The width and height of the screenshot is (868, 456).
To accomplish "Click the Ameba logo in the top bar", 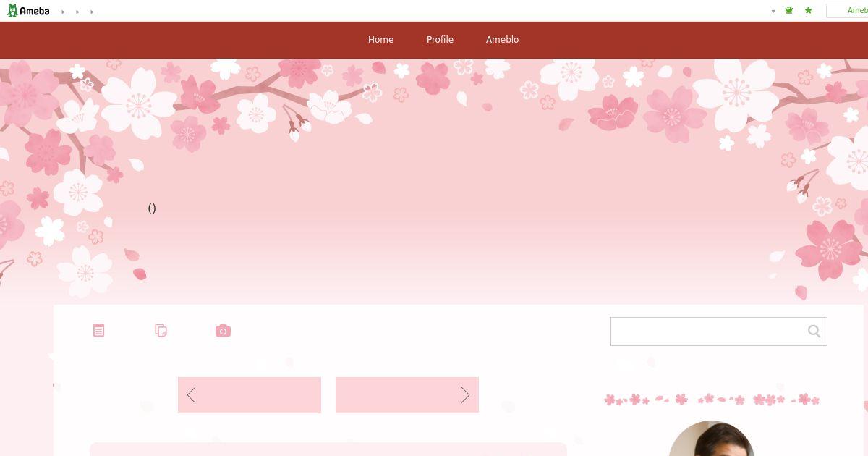I will coord(28,11).
